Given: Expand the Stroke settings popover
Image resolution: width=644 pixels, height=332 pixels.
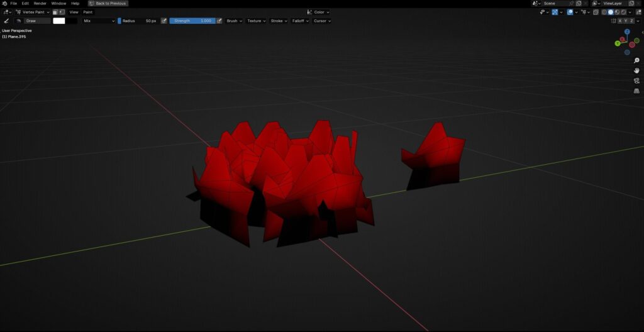Looking at the screenshot, I should coord(279,21).
